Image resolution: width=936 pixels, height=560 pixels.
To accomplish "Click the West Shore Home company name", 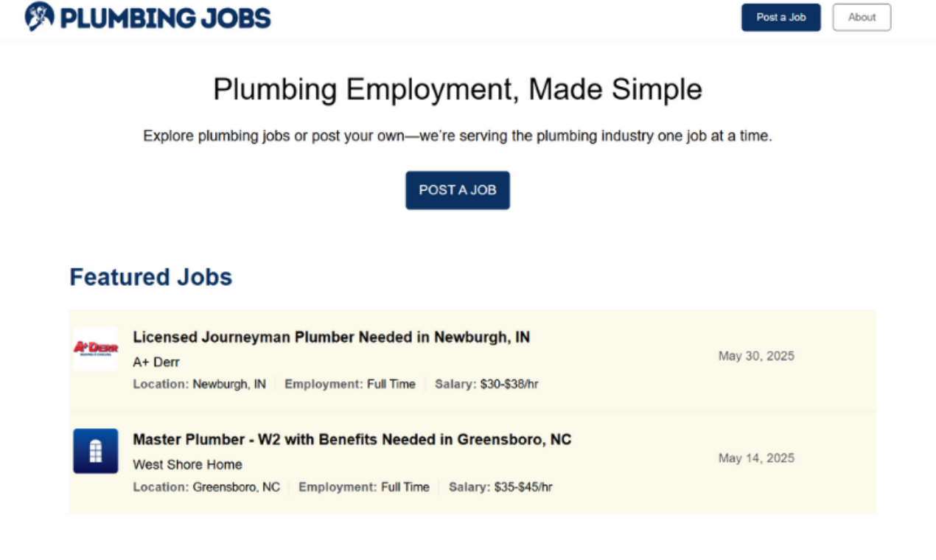I will click(x=186, y=464).
